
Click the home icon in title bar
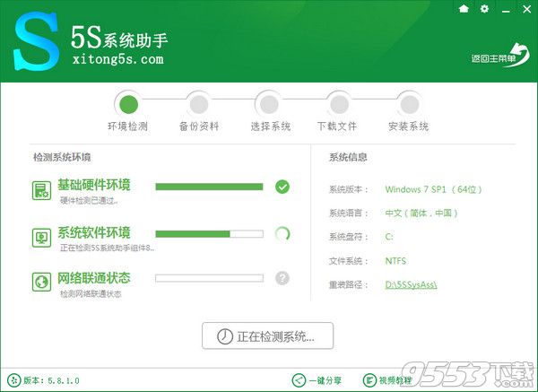pos(464,9)
